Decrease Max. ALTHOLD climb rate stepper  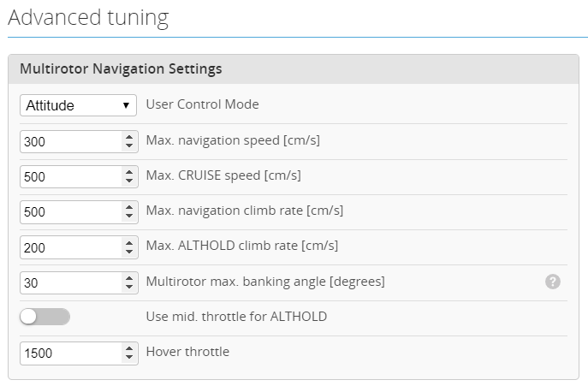[129, 252]
